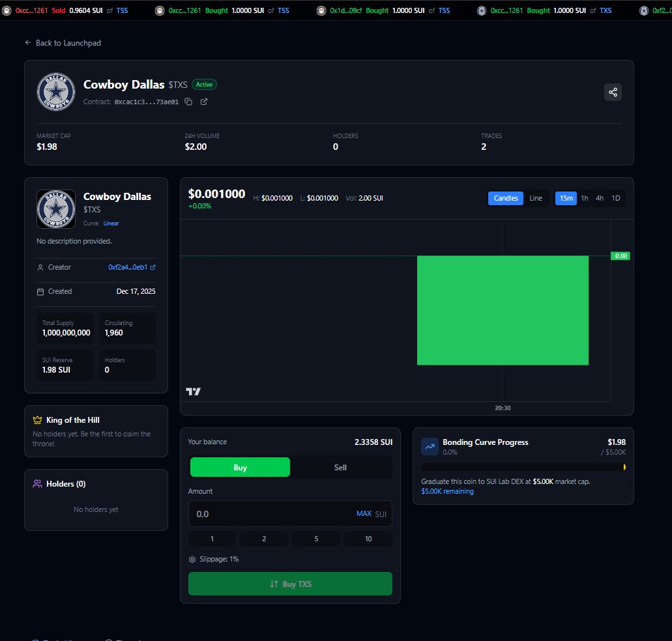Open creator address external link icon

(153, 267)
